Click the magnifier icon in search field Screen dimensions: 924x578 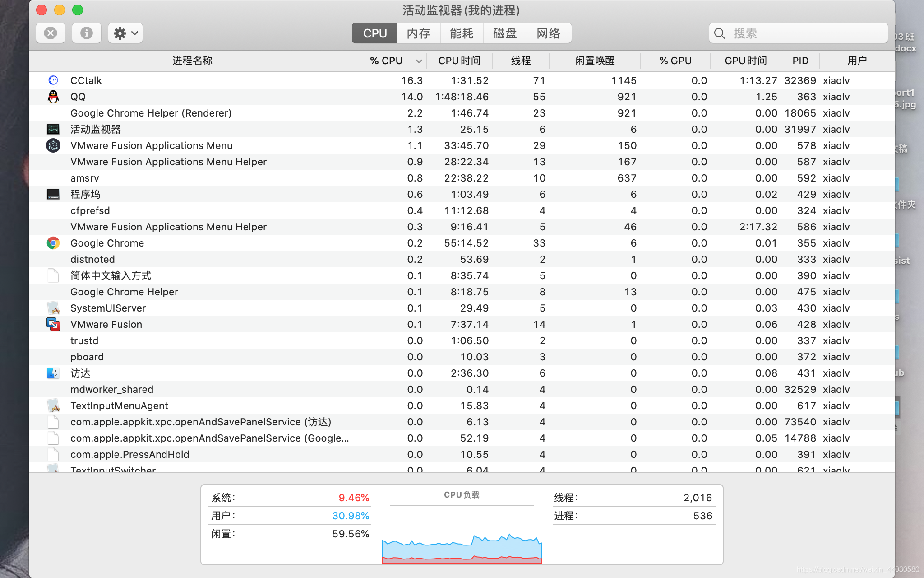pos(720,33)
